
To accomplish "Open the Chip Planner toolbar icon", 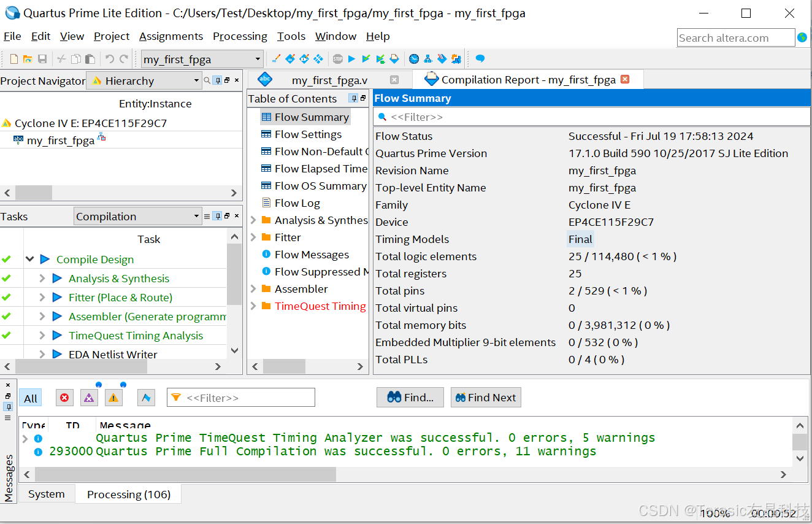I will point(318,59).
